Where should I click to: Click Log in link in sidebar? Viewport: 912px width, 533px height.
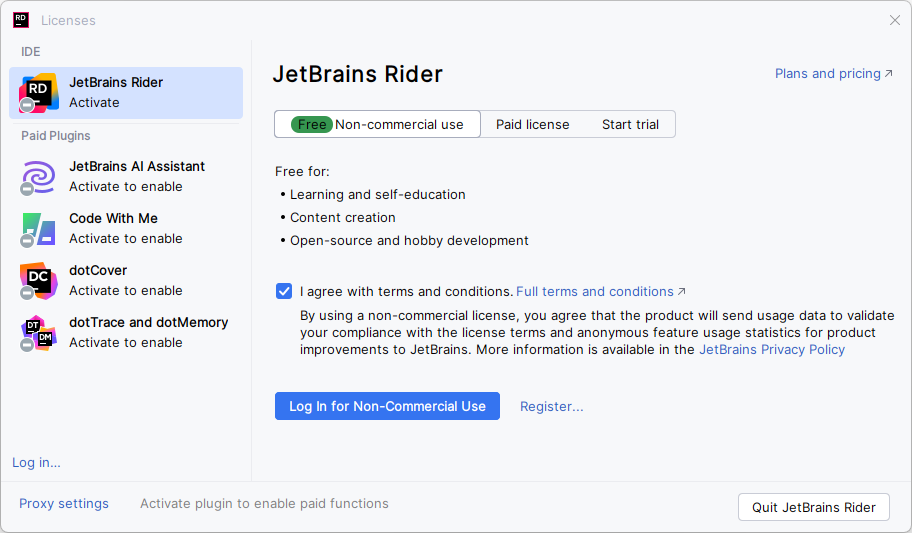[36, 462]
